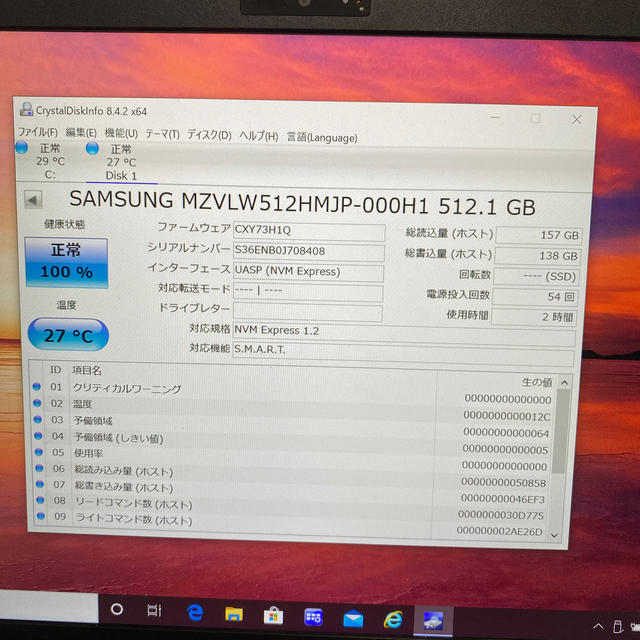Click the firmware field CXY73H1Q

(309, 231)
